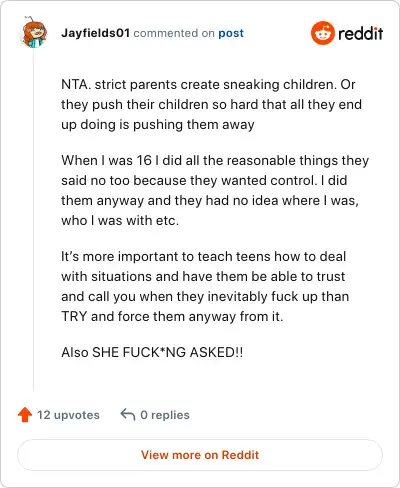Click the "0 replies" count label
This screenshot has width=400, height=488.
pos(165,415)
